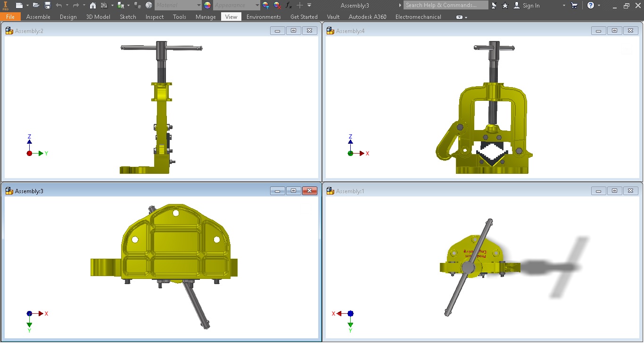Select the vise base model in Assembly:3
644x343 pixels.
(x=175, y=242)
